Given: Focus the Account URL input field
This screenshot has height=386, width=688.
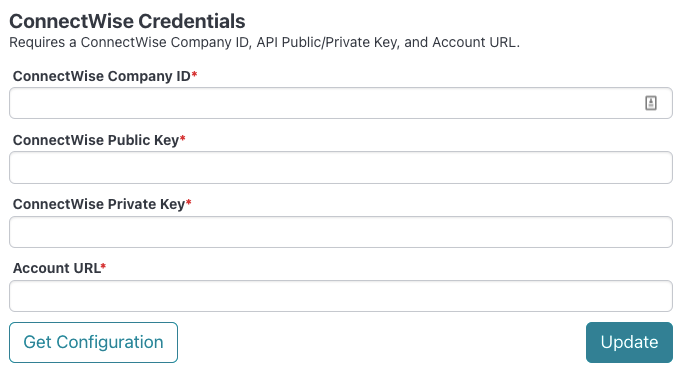Looking at the screenshot, I should [x=341, y=296].
